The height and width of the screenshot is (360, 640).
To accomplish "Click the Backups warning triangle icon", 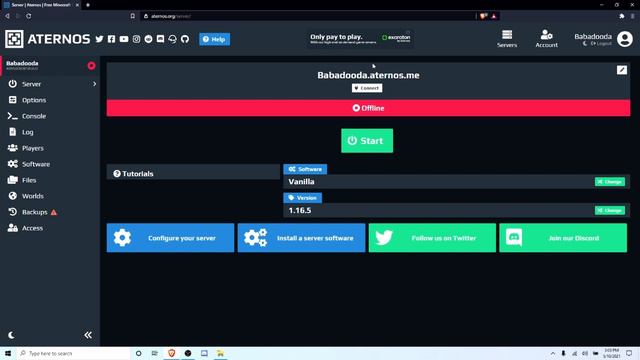I will (x=54, y=212).
